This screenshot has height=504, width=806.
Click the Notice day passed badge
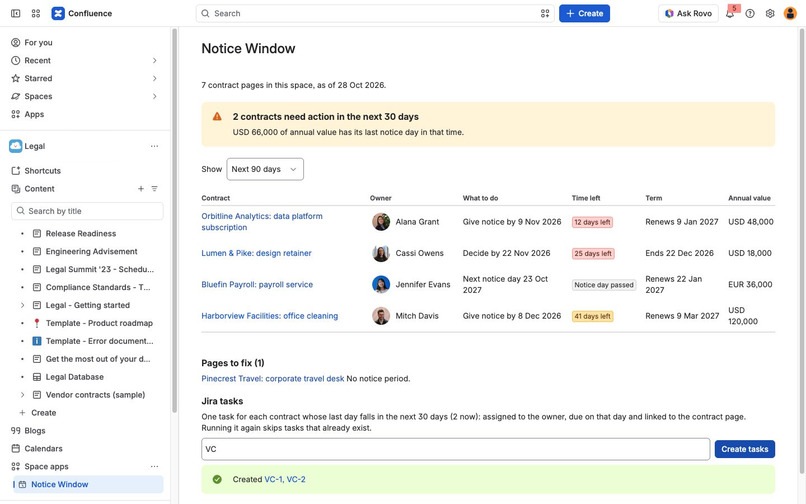tap(604, 285)
